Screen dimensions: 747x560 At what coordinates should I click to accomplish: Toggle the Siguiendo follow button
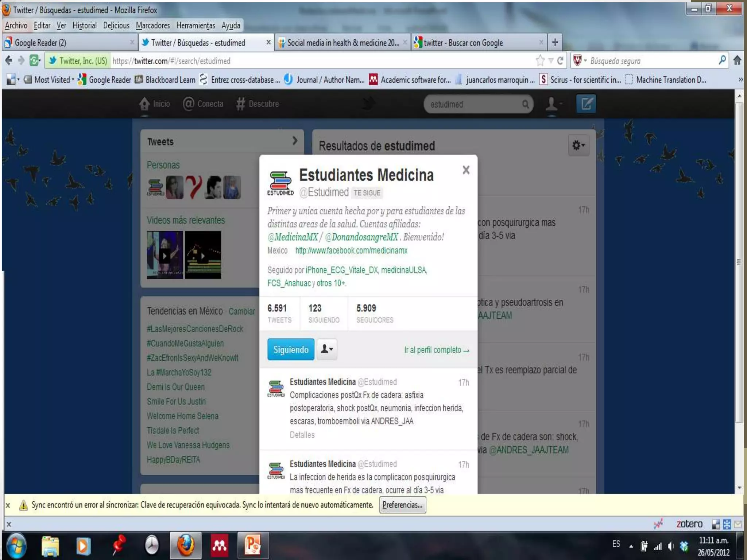(291, 350)
